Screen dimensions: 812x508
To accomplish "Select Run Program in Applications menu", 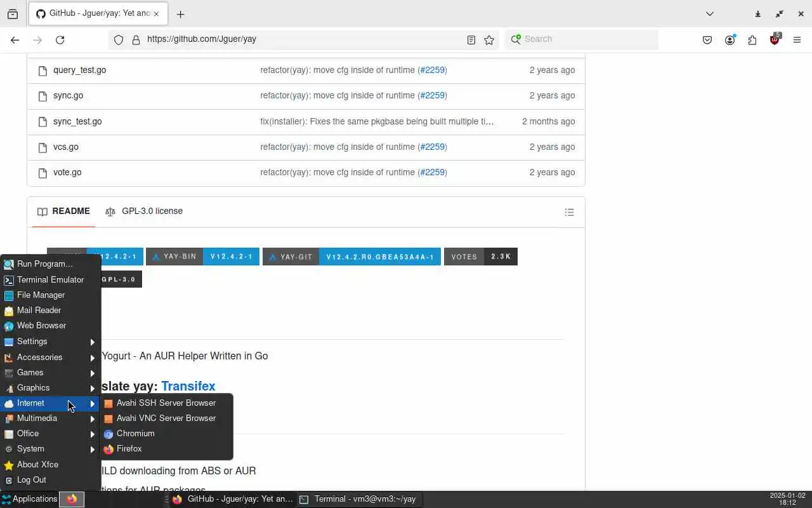I will click(x=51, y=264).
